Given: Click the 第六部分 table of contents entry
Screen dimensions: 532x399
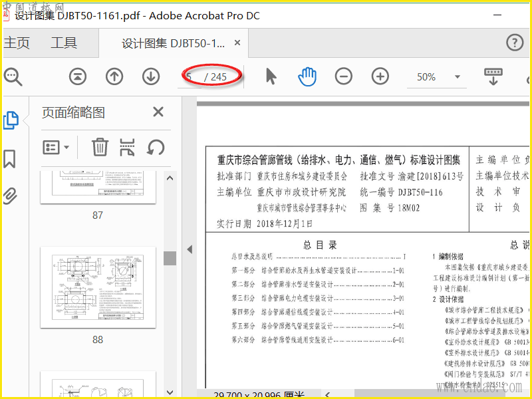Looking at the screenshot, I should click(318, 340).
